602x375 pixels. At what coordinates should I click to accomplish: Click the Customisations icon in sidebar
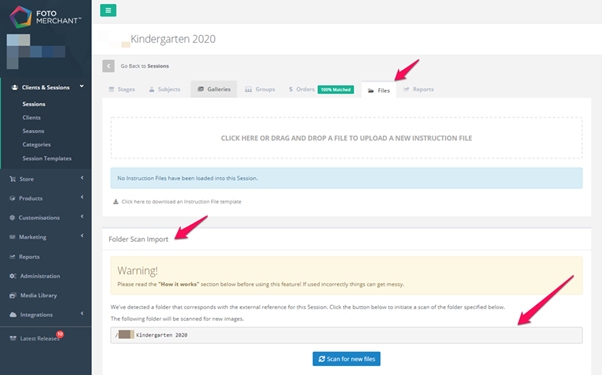pyautogui.click(x=12, y=218)
